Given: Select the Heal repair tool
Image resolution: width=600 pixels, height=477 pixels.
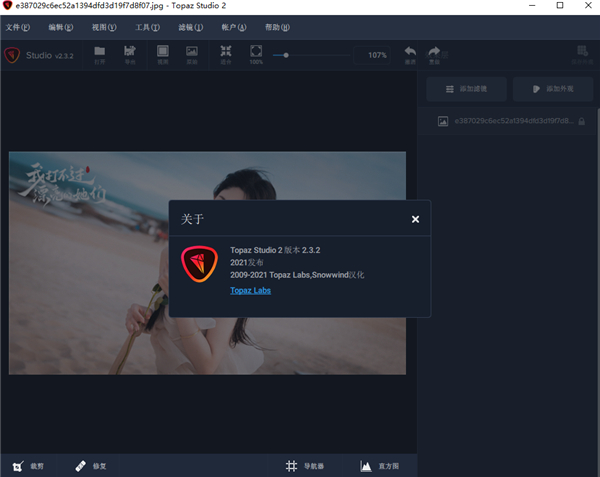Looking at the screenshot, I should [90, 465].
